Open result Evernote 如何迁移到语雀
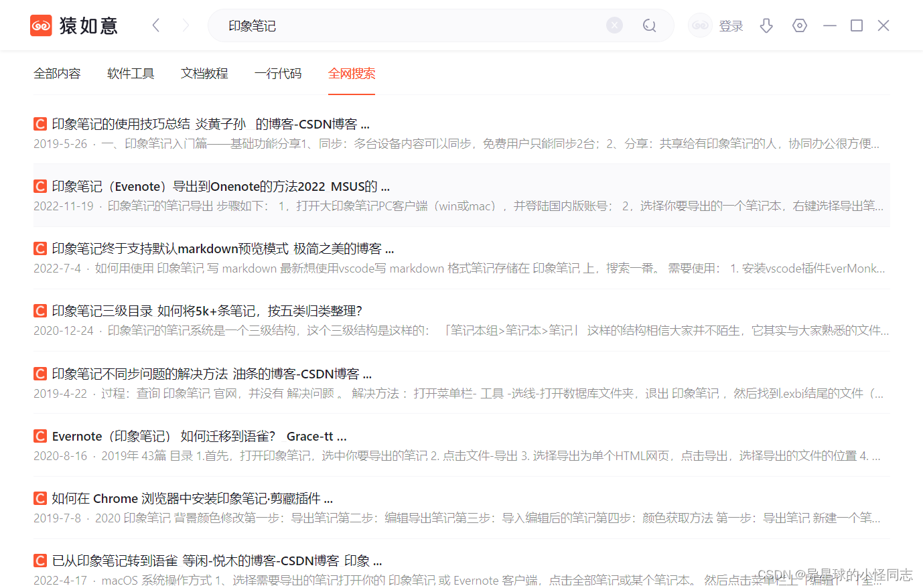Viewport: 923px width, 588px height. (200, 436)
